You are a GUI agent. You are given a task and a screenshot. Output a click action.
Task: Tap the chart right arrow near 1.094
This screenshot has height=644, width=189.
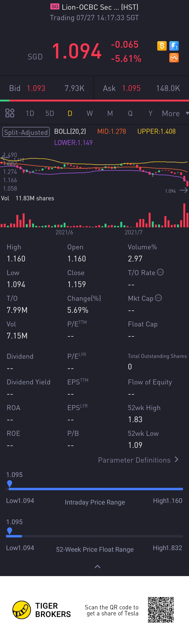(183, 190)
